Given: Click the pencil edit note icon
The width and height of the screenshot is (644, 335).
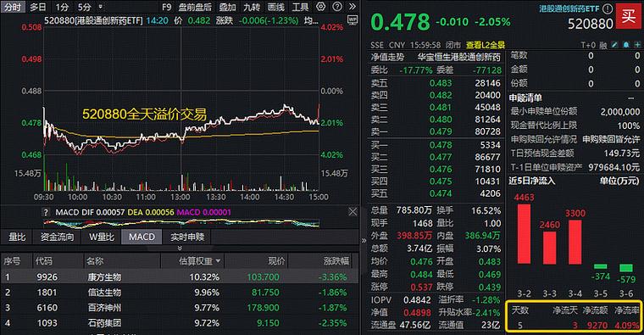Looking at the screenshot, I should [x=614, y=45].
